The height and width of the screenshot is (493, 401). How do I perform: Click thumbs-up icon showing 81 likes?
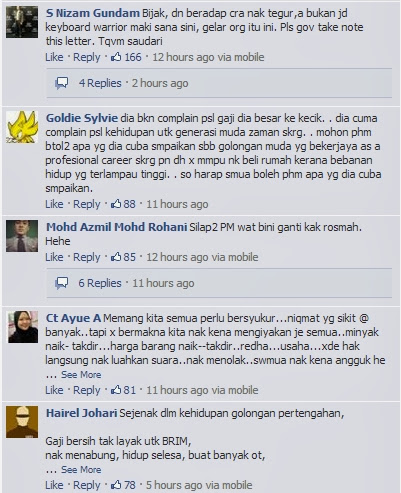116,390
